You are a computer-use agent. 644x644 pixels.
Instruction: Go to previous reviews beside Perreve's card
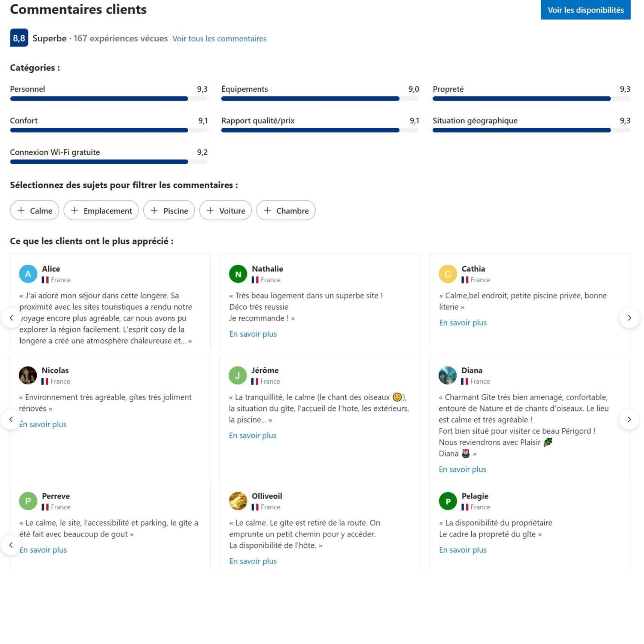coord(11,545)
